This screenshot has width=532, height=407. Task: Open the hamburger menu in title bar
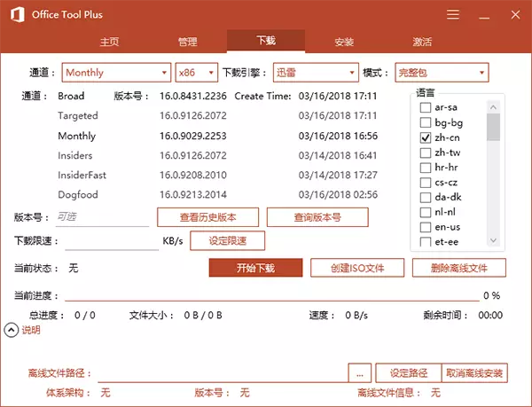click(x=453, y=15)
